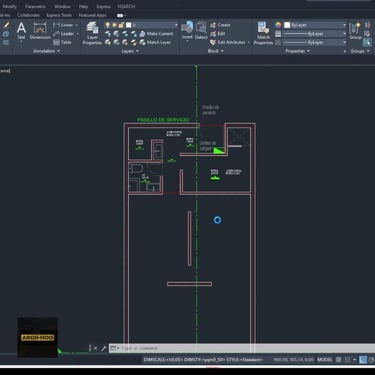Click the Insert block icon
The width and height of the screenshot is (375, 375).
tap(187, 31)
